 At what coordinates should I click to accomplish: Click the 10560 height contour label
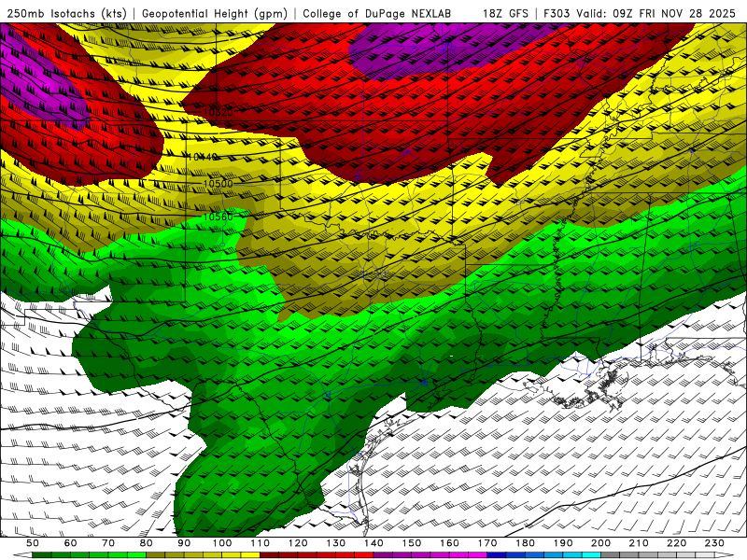(x=218, y=217)
